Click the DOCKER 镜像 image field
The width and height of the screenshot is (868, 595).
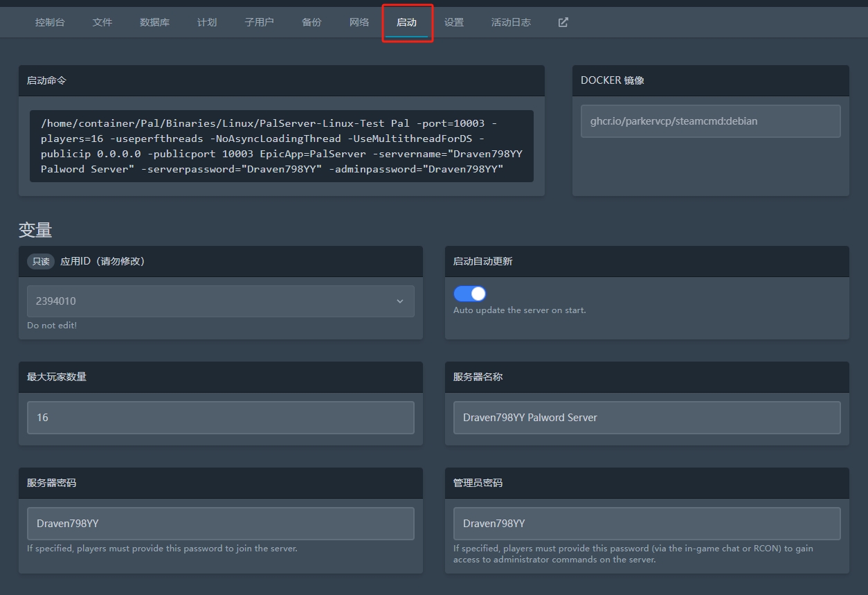pyautogui.click(x=710, y=121)
